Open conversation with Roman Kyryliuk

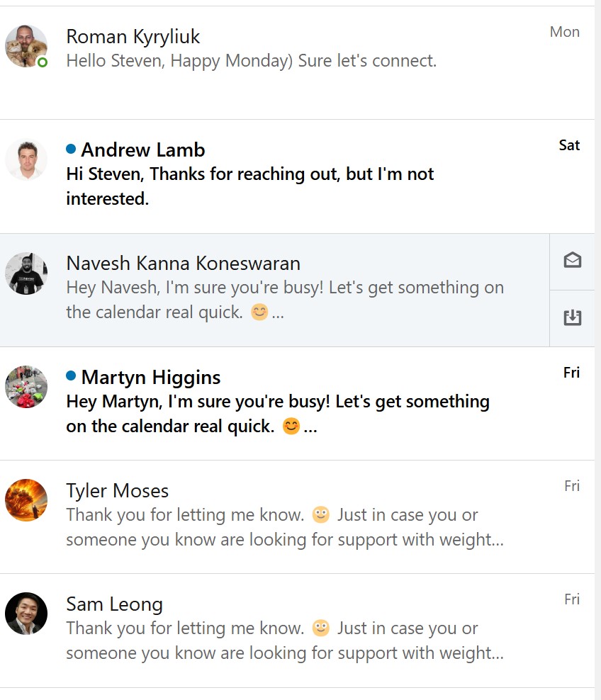[297, 63]
